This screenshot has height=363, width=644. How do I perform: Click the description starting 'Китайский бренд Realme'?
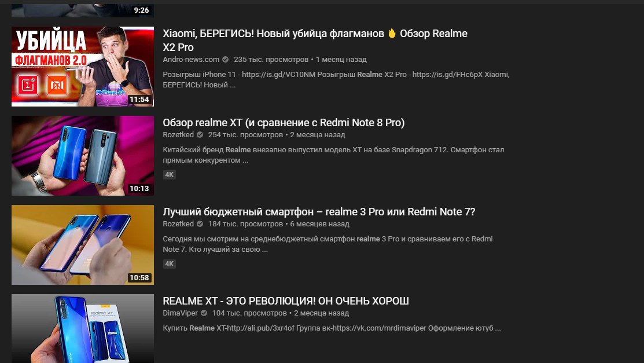(333, 155)
